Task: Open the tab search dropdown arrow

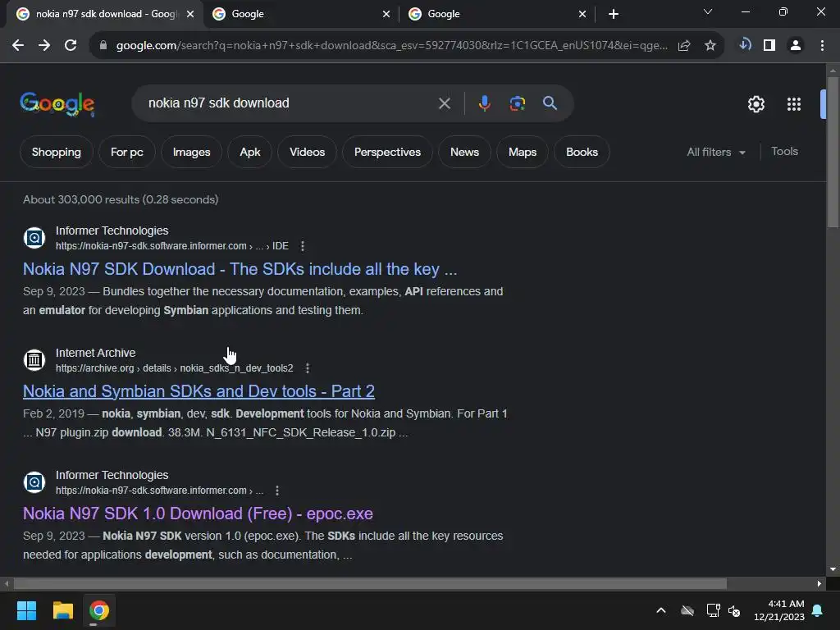Action: pos(708,11)
